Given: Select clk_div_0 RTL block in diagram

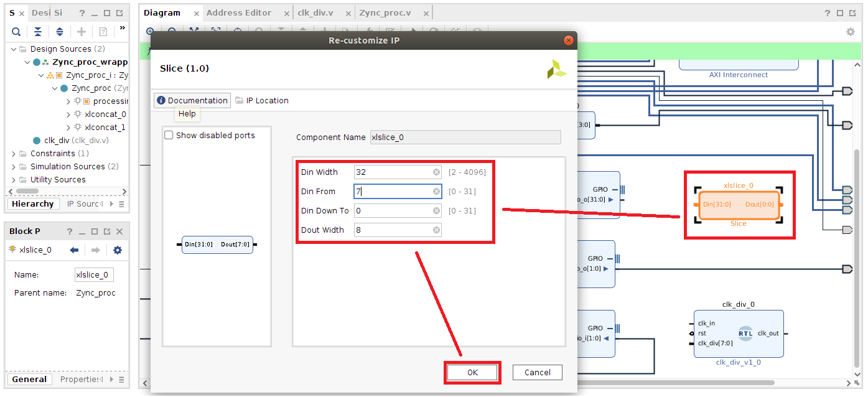Looking at the screenshot, I should click(x=739, y=334).
